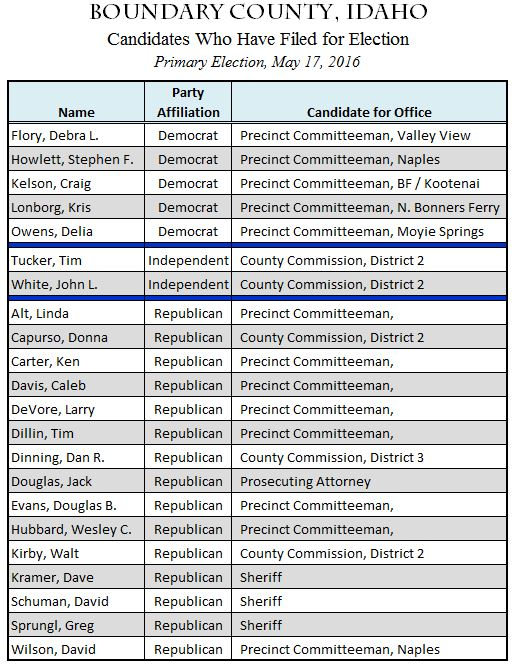
Task: Select the Flory, Debra L. name cell
Action: 76,135
